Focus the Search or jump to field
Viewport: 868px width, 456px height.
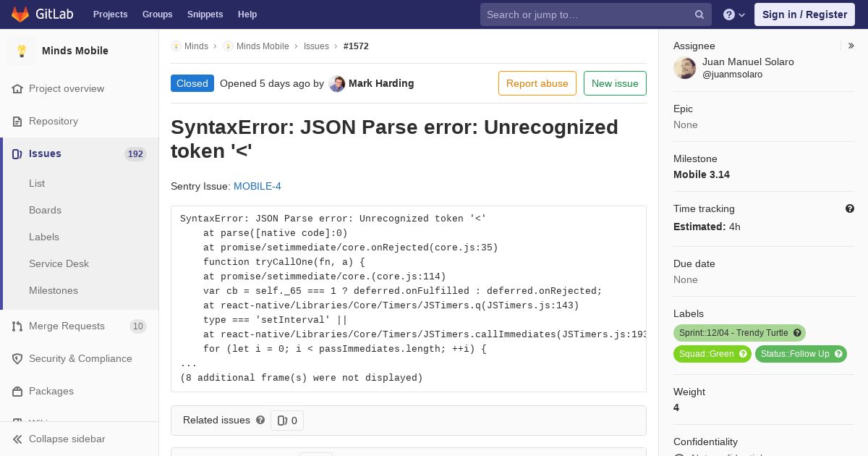point(596,14)
